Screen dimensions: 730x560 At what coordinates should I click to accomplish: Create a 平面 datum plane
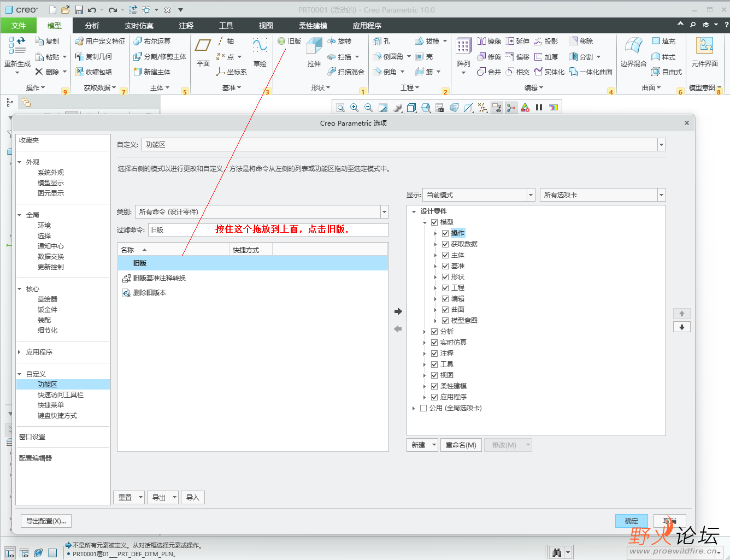pos(203,52)
